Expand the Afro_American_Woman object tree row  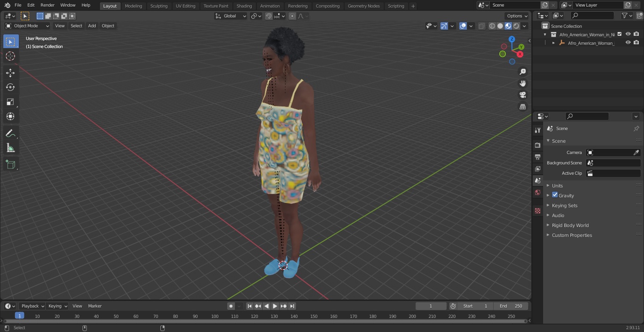click(x=553, y=43)
